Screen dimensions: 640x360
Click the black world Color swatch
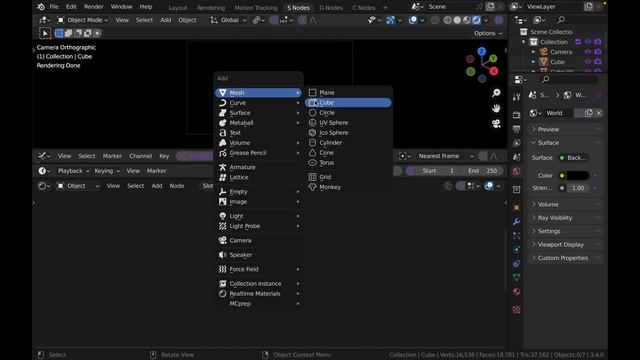(578, 176)
